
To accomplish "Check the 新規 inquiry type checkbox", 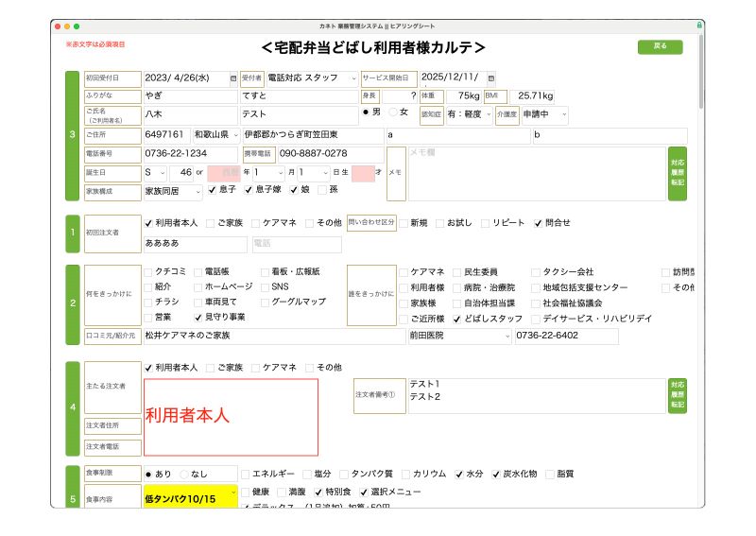I will (404, 223).
